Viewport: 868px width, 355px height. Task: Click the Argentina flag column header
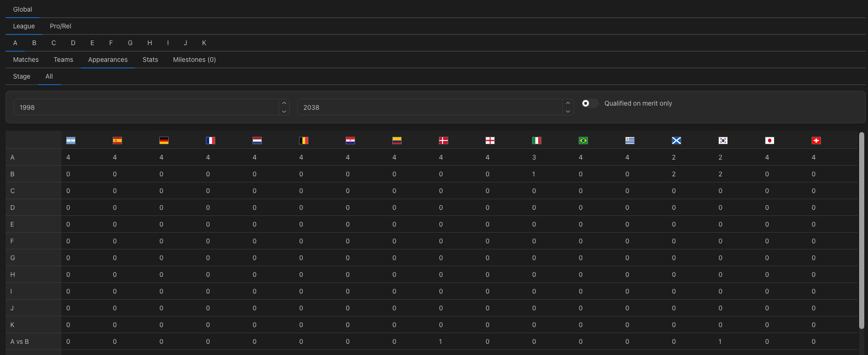tap(71, 141)
